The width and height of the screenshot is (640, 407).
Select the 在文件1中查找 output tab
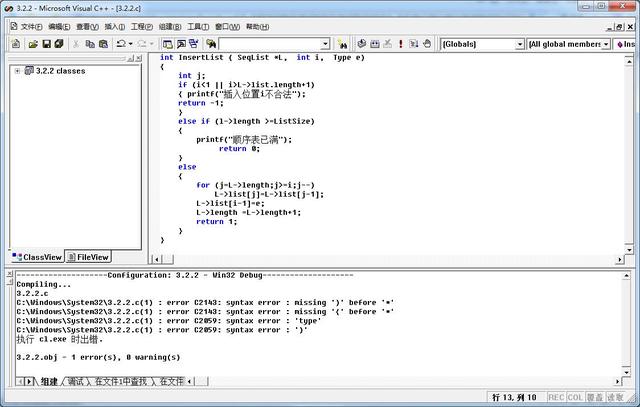coord(121,381)
